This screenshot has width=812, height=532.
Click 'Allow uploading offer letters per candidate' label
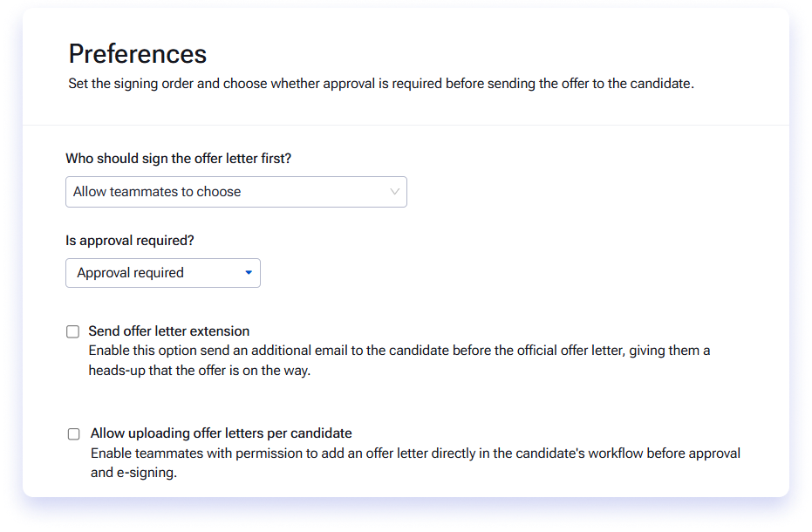[x=222, y=433]
